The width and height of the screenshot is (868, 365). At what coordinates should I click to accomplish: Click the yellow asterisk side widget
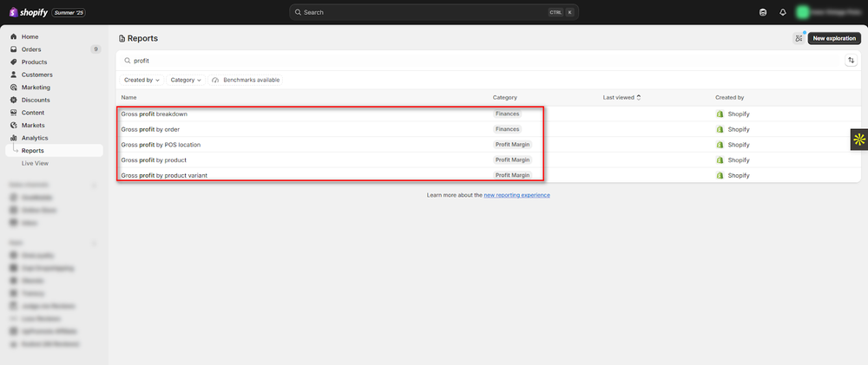click(859, 140)
